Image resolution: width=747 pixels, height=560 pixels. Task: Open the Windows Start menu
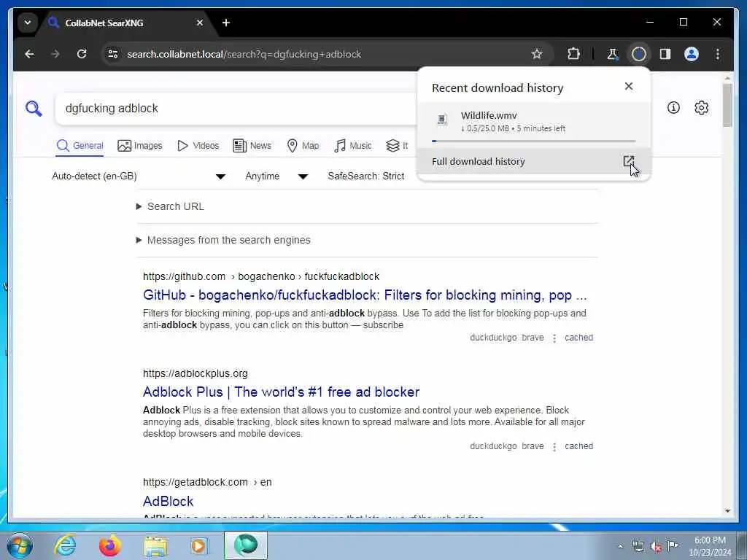coord(19,545)
